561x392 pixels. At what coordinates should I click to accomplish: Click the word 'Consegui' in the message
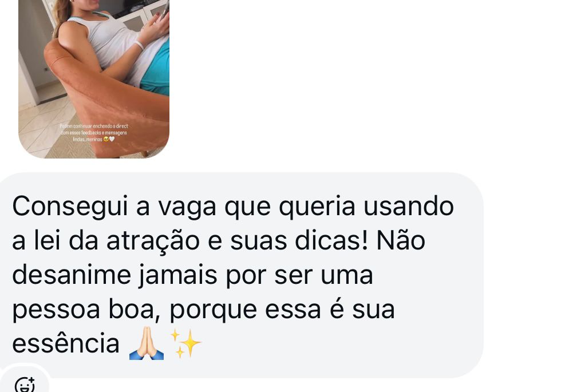[70, 207]
